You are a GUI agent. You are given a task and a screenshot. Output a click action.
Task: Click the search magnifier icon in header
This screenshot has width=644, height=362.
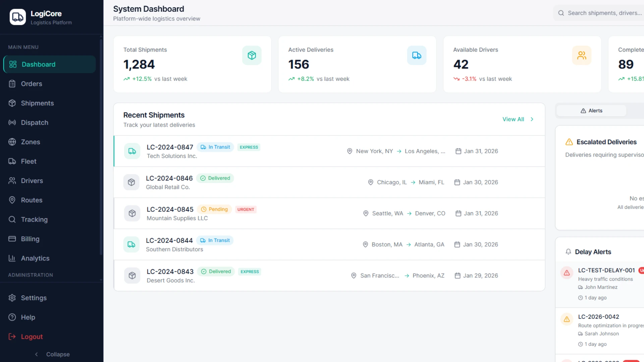pos(561,13)
